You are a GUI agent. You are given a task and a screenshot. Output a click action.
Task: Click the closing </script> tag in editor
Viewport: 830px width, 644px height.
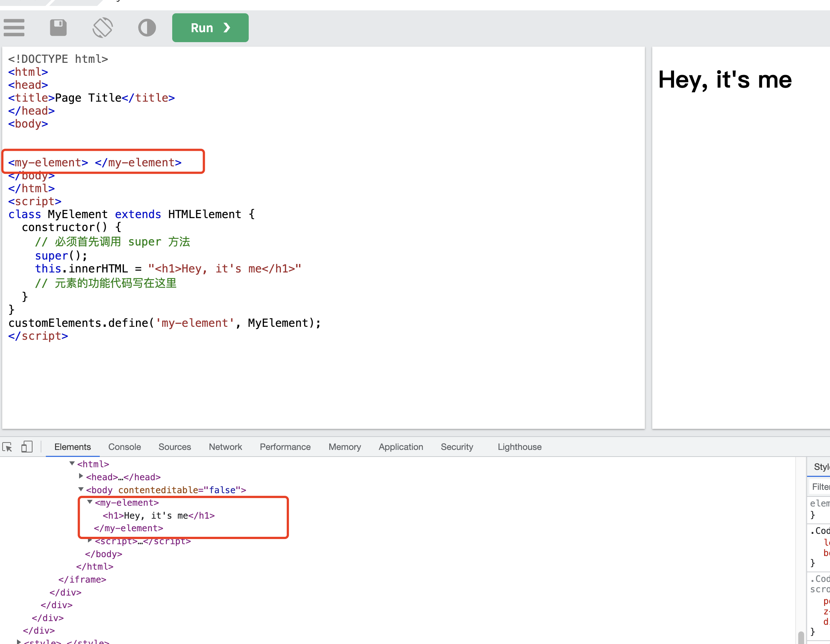click(x=38, y=336)
